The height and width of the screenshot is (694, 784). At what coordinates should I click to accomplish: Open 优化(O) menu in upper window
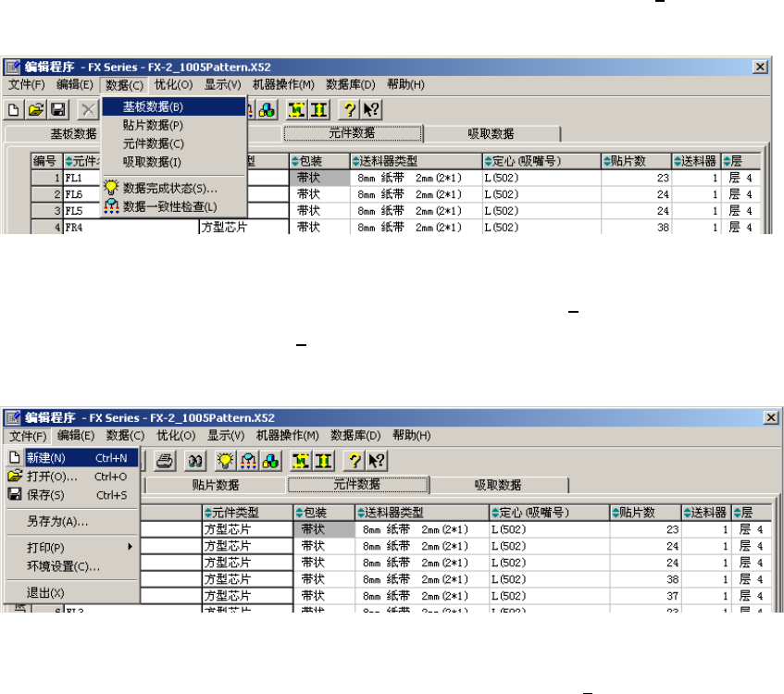pyautogui.click(x=173, y=84)
